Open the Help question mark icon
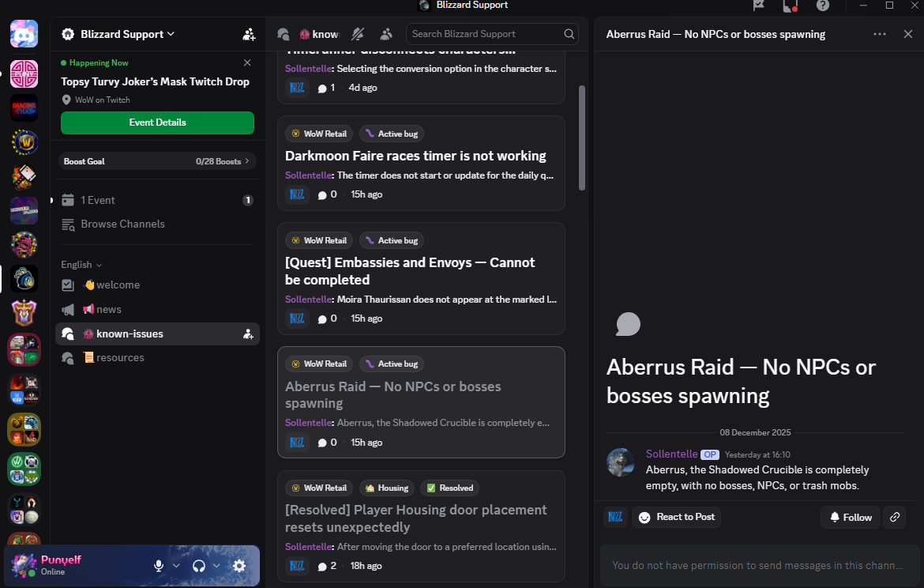This screenshot has width=924, height=588. pyautogui.click(x=823, y=6)
